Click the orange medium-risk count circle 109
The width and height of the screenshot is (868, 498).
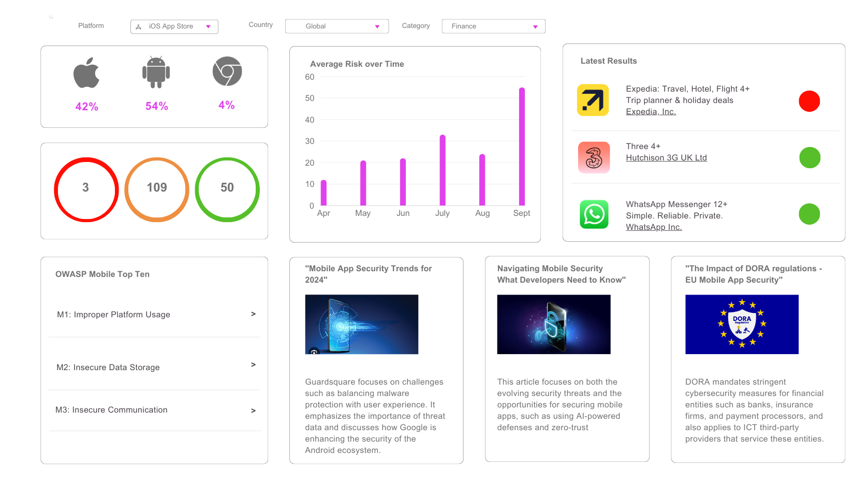(157, 189)
